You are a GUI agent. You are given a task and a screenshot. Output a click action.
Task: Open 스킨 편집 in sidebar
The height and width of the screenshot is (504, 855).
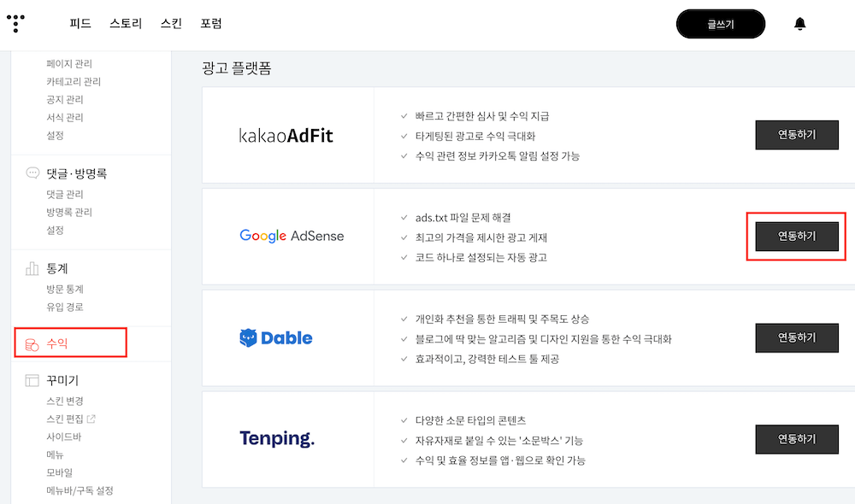65,419
